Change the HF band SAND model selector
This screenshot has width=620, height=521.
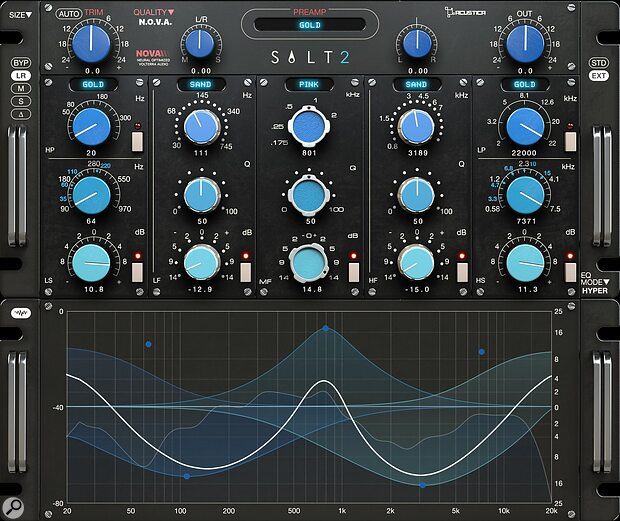point(416,84)
